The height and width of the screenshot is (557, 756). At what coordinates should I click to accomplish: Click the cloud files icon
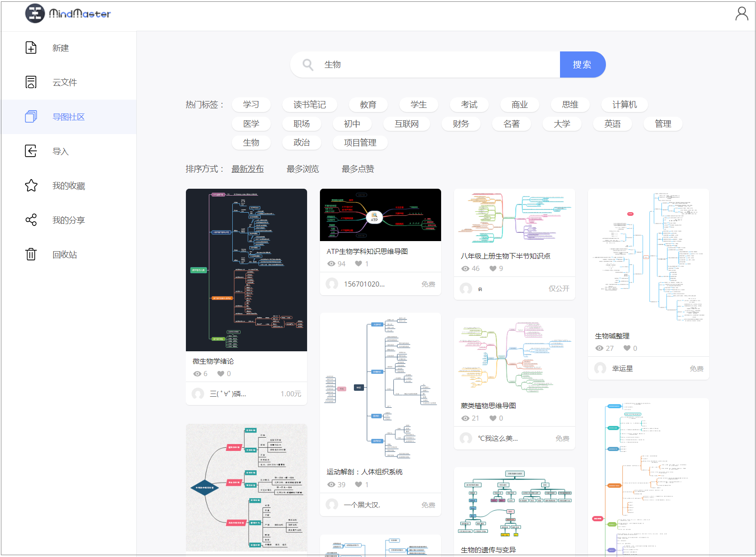click(31, 82)
